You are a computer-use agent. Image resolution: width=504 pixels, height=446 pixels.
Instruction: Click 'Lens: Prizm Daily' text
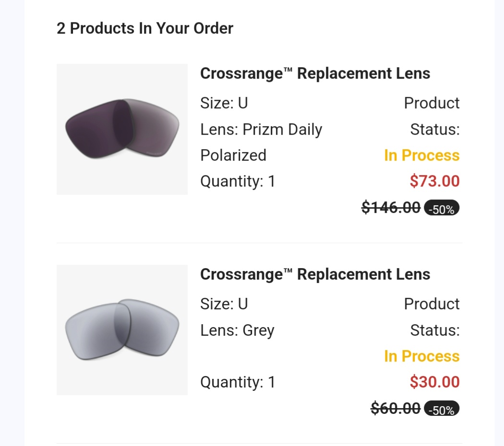[x=261, y=129]
